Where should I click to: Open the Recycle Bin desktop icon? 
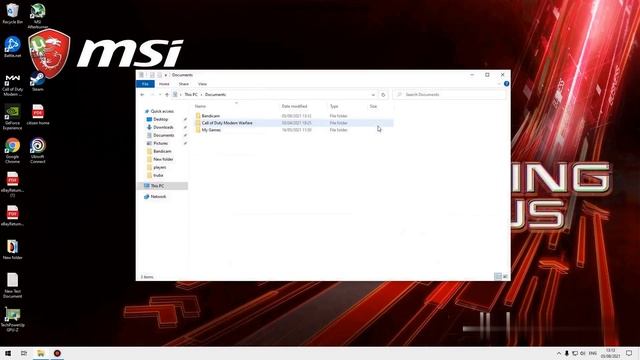coord(12,13)
